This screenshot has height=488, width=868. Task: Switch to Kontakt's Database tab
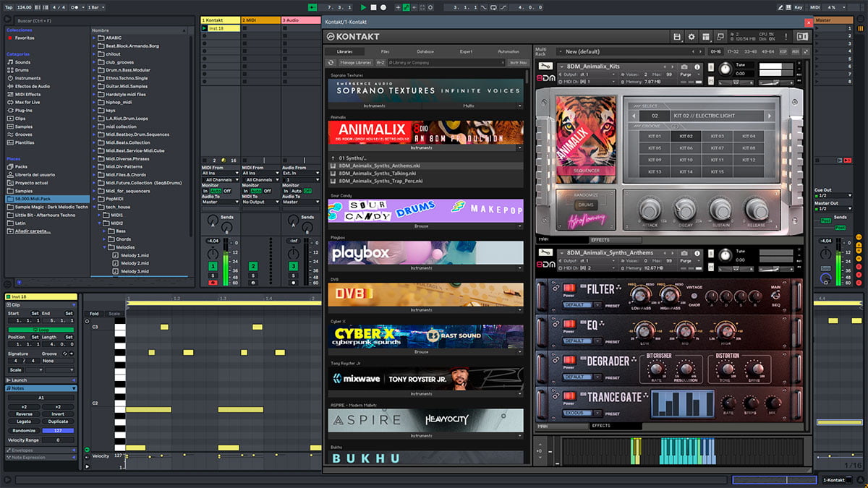(425, 51)
